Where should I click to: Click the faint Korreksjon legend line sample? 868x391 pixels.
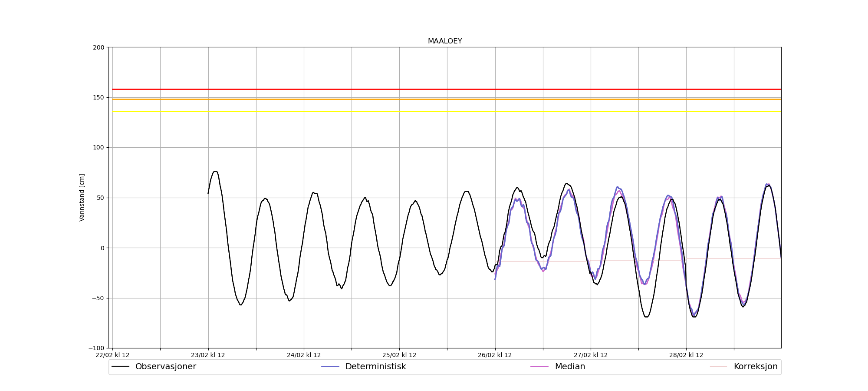[718, 367]
